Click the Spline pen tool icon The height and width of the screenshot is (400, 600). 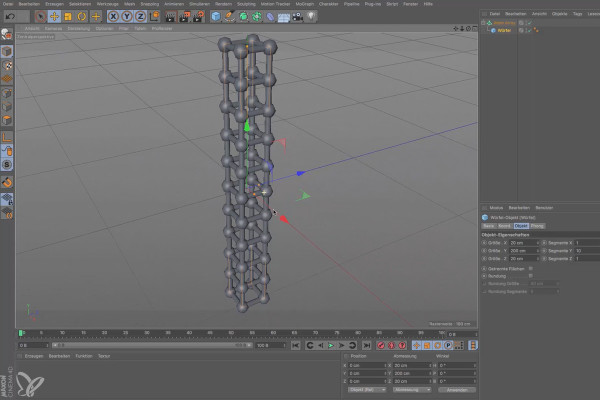(x=230, y=16)
